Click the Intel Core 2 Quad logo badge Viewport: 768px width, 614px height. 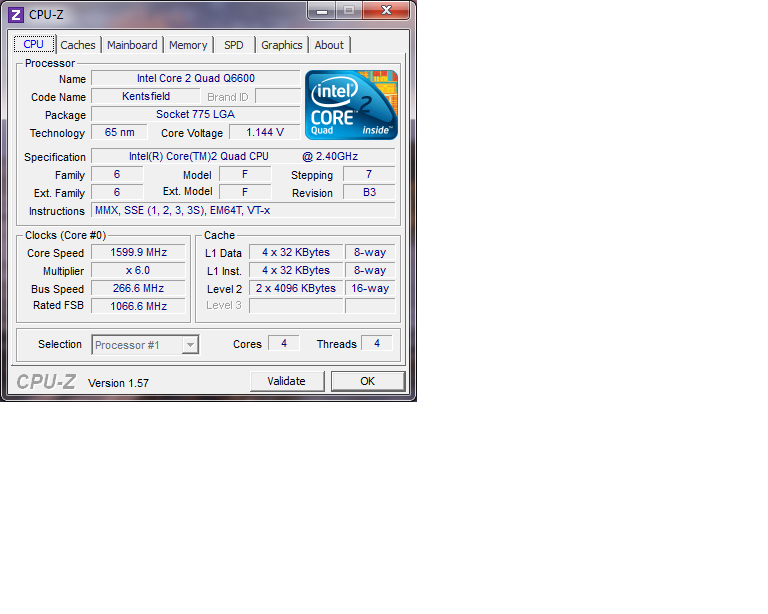(x=351, y=105)
